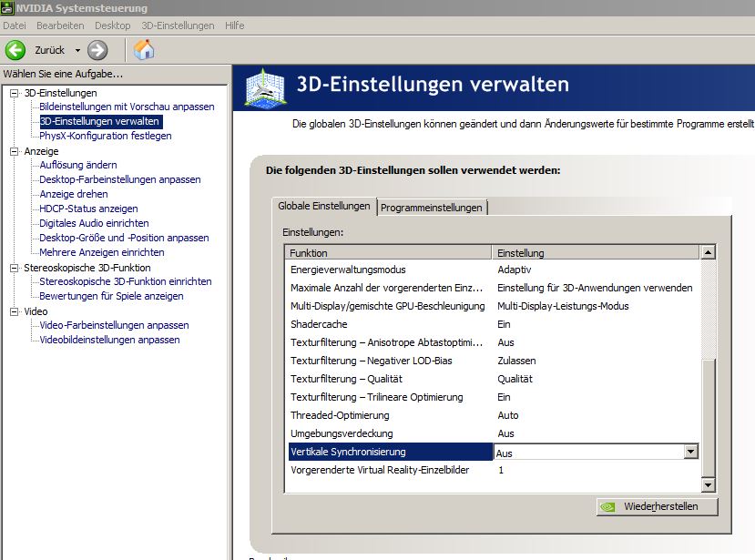Image resolution: width=755 pixels, height=560 pixels.
Task: Select Texturfilterung – Negativer LOD-Bias row
Action: (492, 361)
